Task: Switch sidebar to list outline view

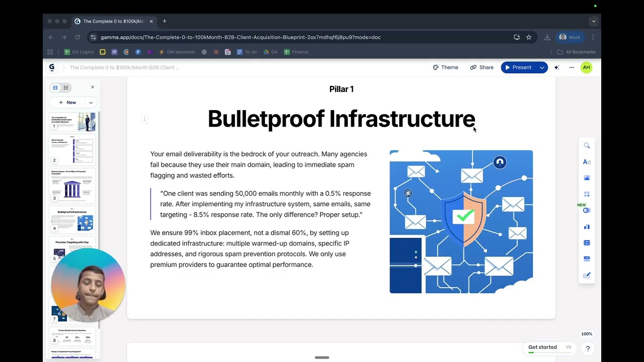Action: 66,87
